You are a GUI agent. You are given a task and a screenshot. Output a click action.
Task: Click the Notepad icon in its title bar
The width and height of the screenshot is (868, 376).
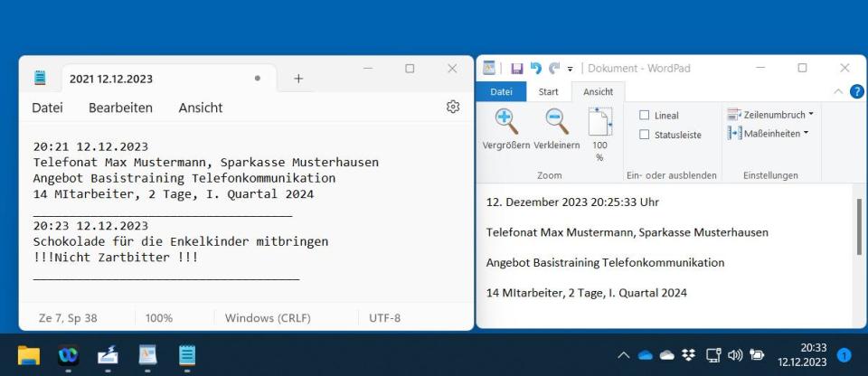(x=39, y=78)
